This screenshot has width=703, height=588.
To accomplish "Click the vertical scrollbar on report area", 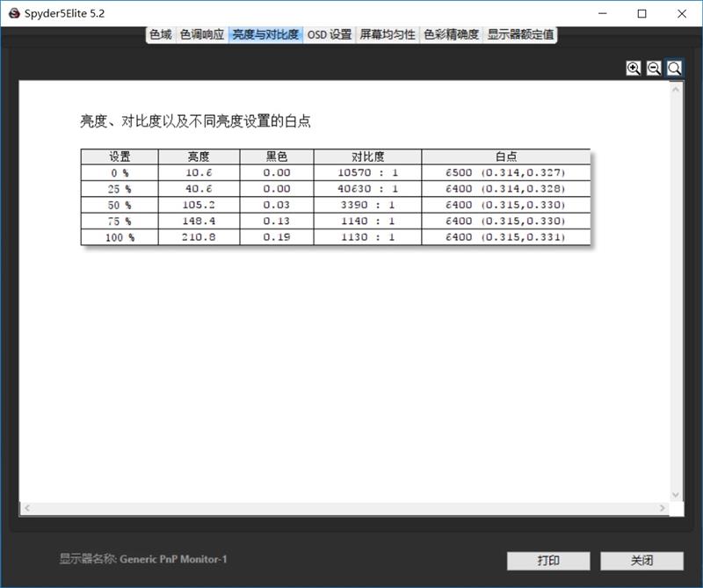I will pos(675,290).
